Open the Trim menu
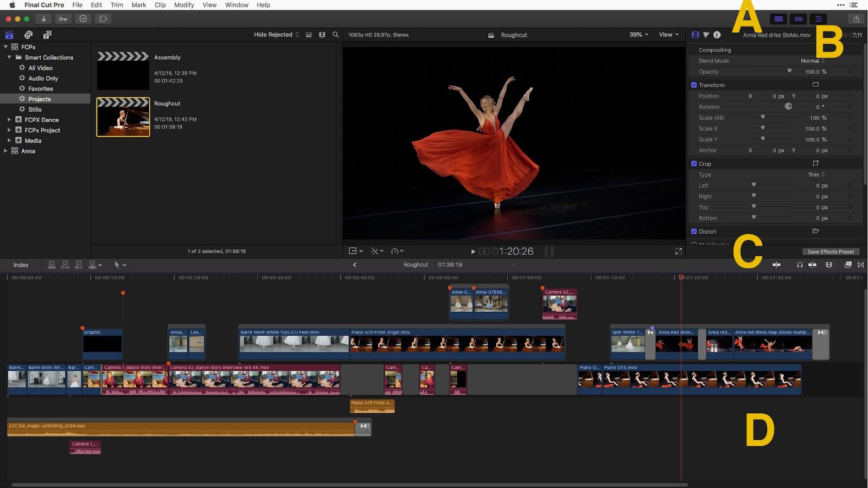 [x=117, y=5]
